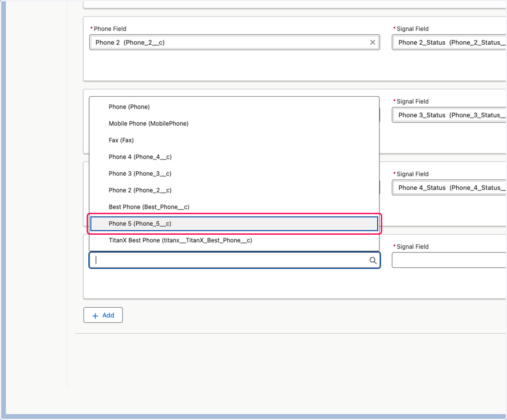507x420 pixels.
Task: Open the Phone 2_Status Signal Field combobox
Action: (450, 42)
